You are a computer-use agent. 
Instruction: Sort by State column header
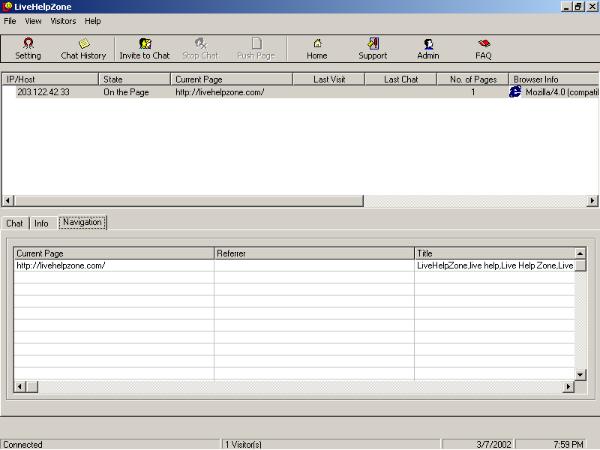pyautogui.click(x=134, y=79)
